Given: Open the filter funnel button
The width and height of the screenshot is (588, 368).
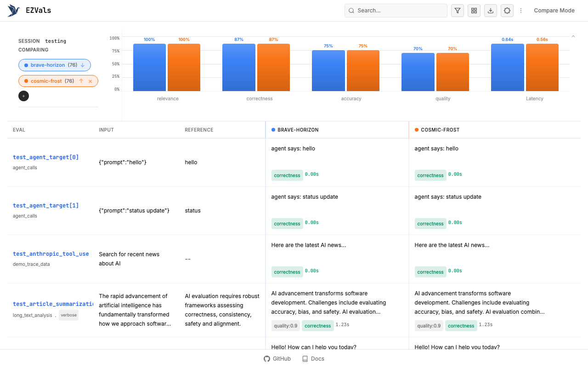Looking at the screenshot, I should [458, 11].
